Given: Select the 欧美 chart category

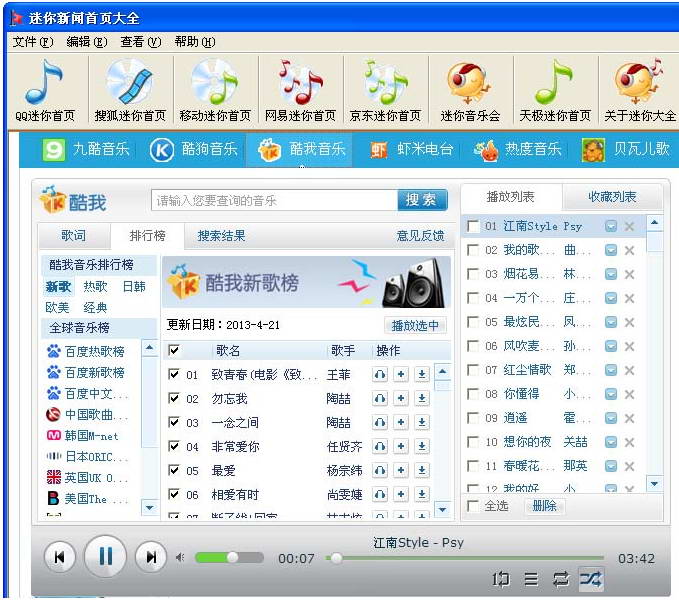Looking at the screenshot, I should [x=57, y=308].
